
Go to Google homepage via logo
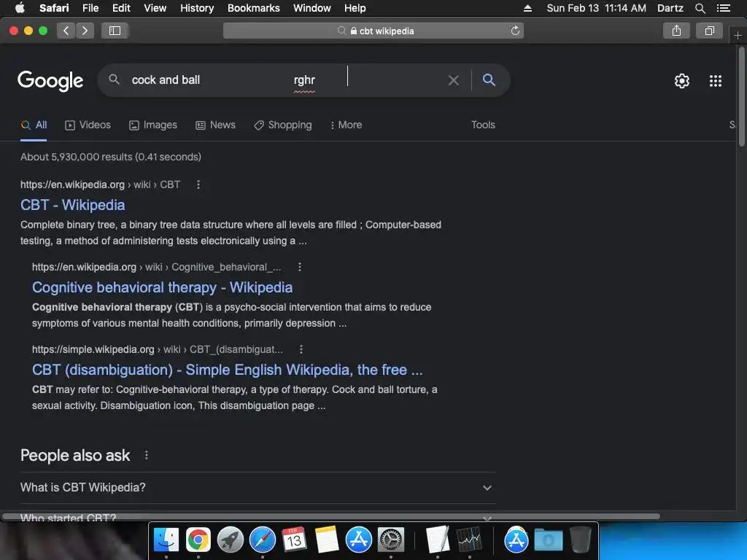tap(50, 80)
